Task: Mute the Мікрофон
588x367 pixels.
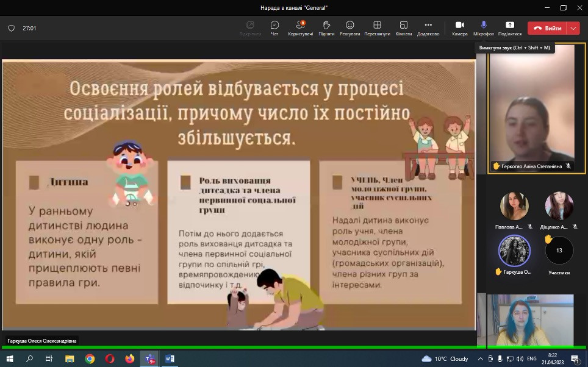Action: (x=484, y=28)
